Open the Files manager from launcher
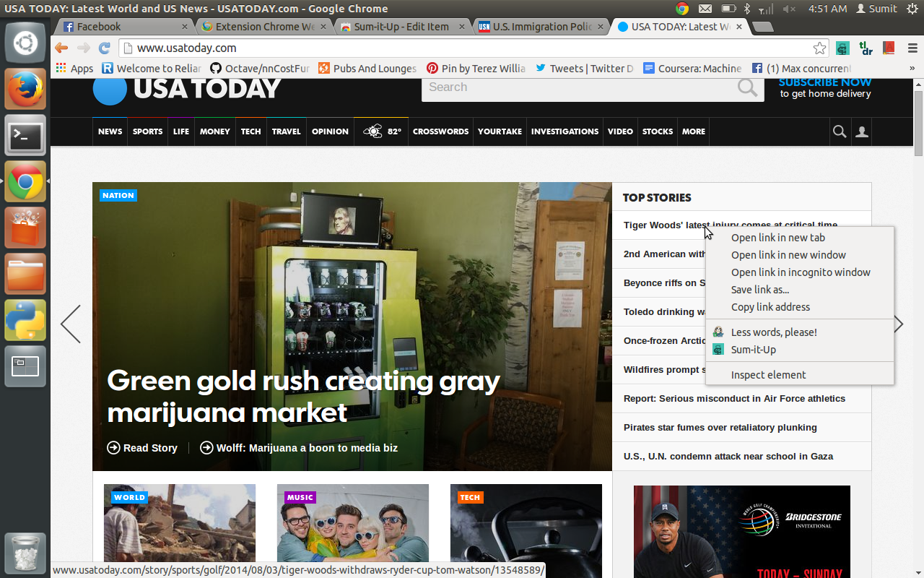 (25, 274)
